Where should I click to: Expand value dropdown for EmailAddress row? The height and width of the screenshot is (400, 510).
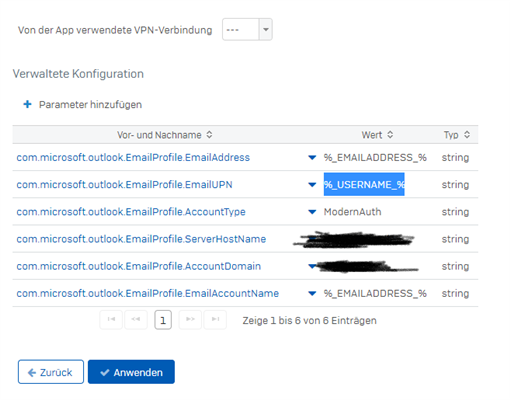312,157
